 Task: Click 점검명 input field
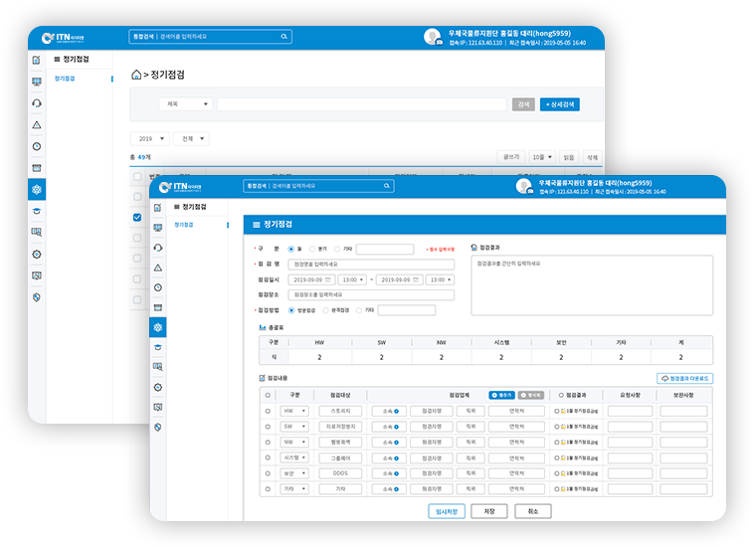(x=371, y=265)
